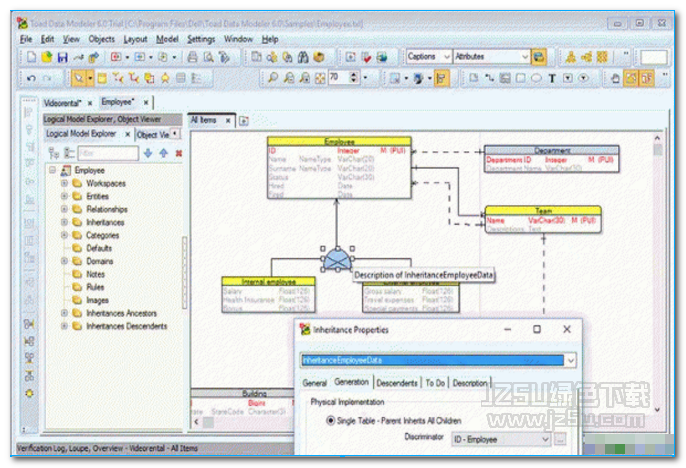The height and width of the screenshot is (468, 686).
Task: Activate the hand pan tool
Action: [615, 78]
